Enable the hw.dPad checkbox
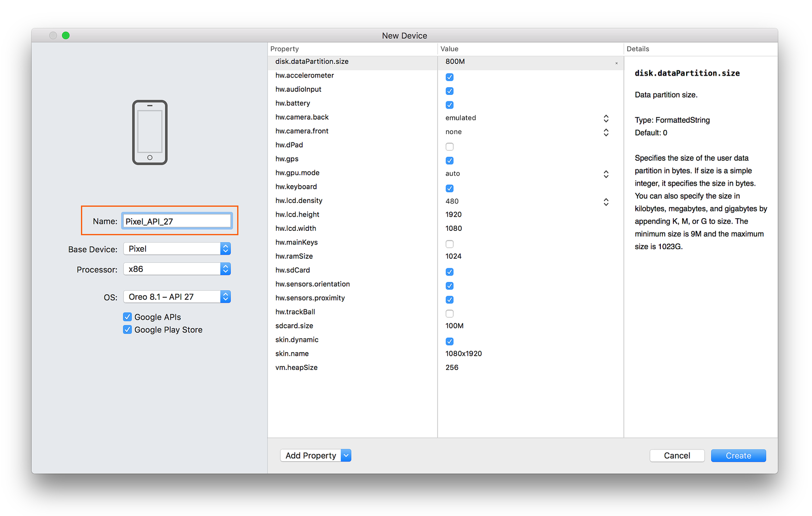 [450, 147]
